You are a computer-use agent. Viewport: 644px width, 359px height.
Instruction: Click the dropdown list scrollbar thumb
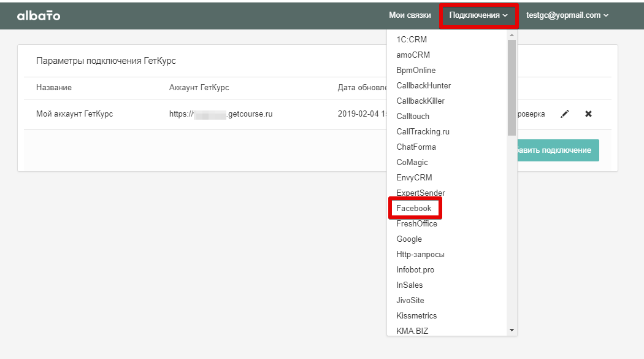[x=512, y=88]
